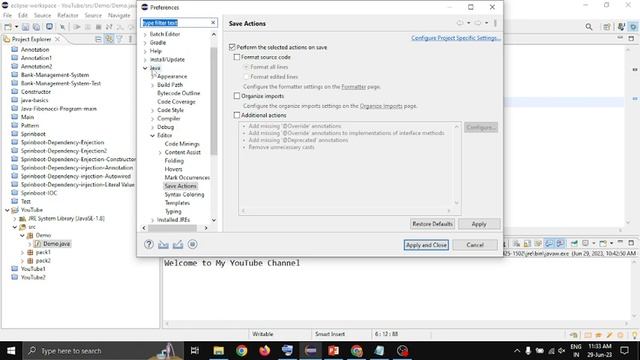The image size is (640, 360).
Task: Open the File menu
Action: 7,16
